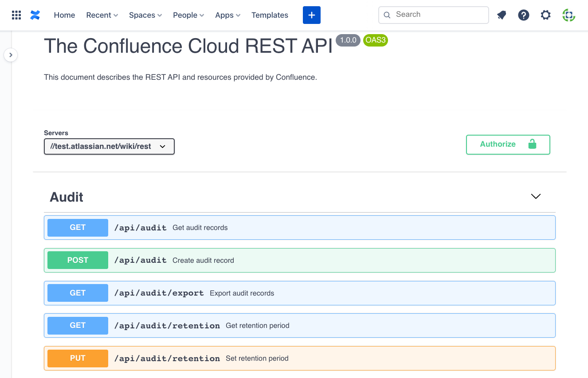Click the Home navigation item
The height and width of the screenshot is (378, 588).
(64, 15)
